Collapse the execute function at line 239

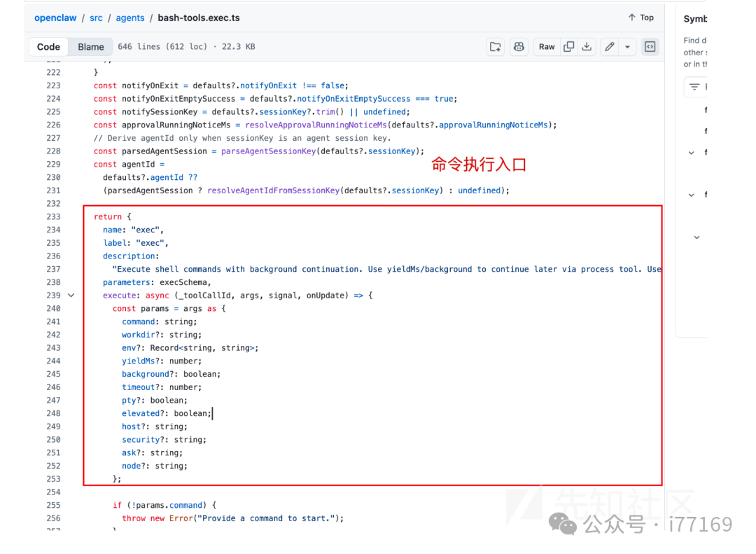coord(71,295)
